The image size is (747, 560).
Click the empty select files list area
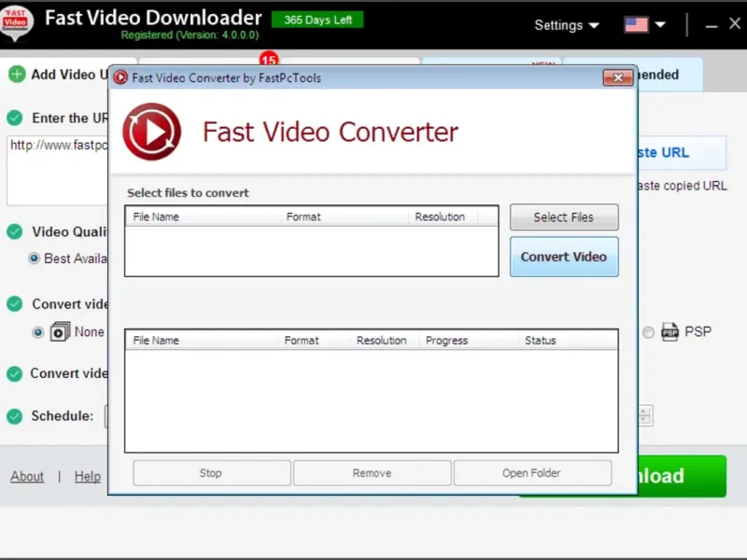pyautogui.click(x=312, y=251)
